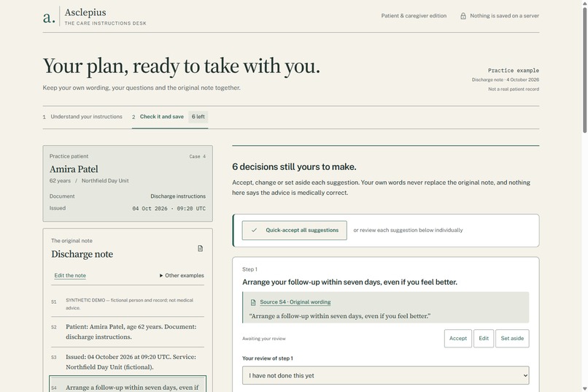The image size is (588, 392).
Task: Click 'Discharge instructions' document value
Action: pos(178,196)
